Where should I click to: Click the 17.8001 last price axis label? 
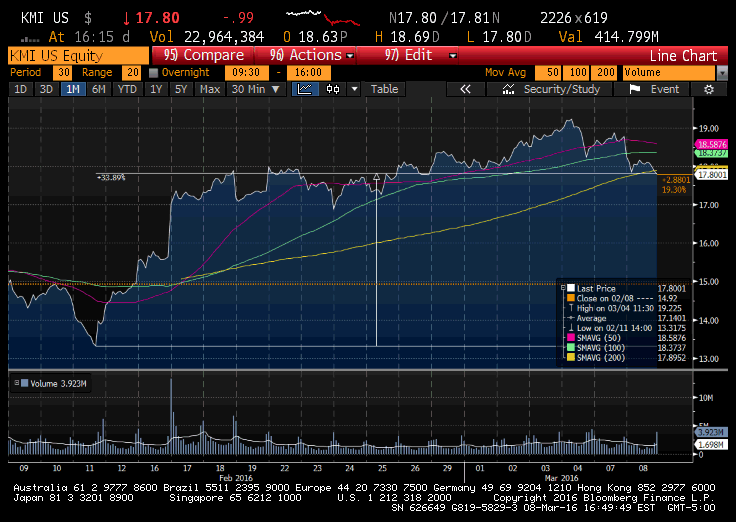711,175
